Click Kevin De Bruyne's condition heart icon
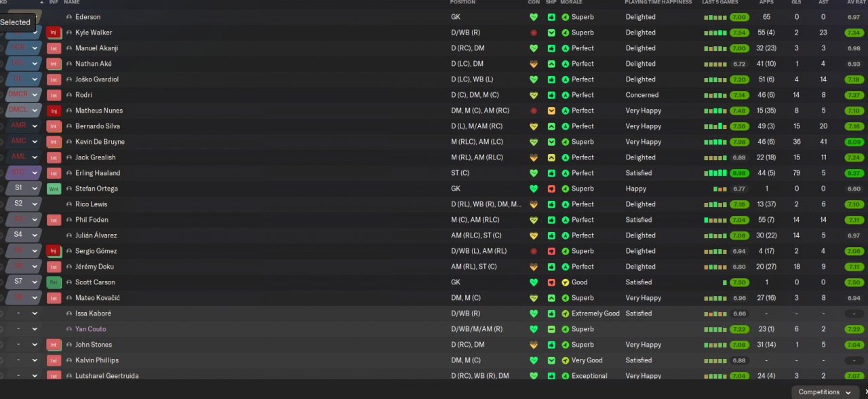The height and width of the screenshot is (399, 868). pyautogui.click(x=534, y=142)
